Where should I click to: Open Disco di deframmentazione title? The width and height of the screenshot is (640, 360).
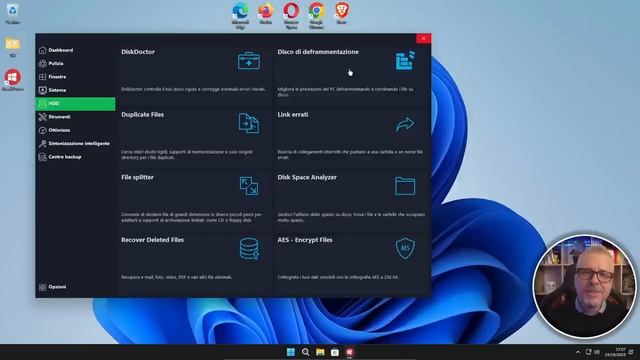tap(318, 52)
